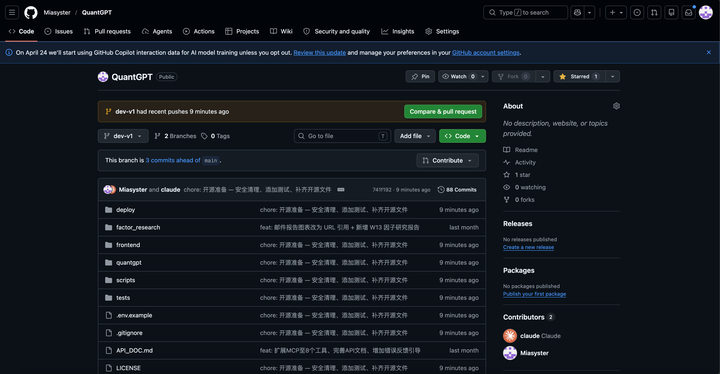720x374 pixels.
Task: Open the pull requests icon in header
Action: click(654, 12)
